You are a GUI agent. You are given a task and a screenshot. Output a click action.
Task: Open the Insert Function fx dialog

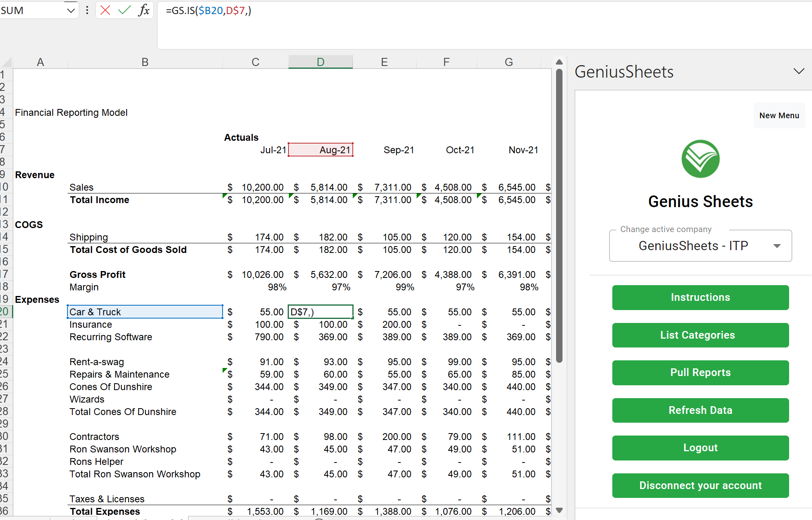(x=143, y=10)
